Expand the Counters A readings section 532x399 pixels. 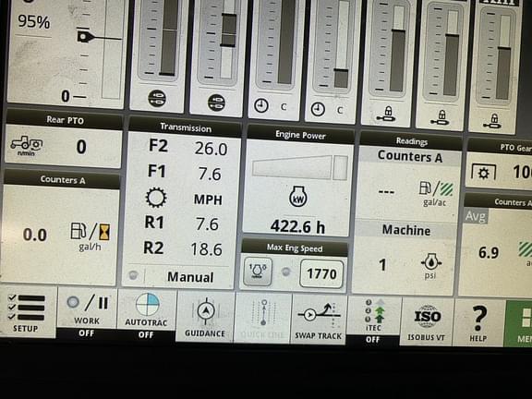point(410,157)
